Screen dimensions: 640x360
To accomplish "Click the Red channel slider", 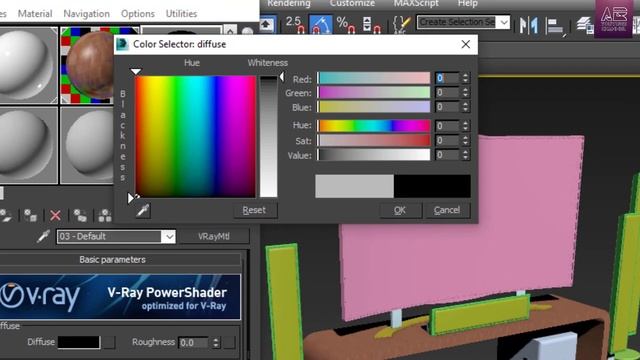I will 373,78.
